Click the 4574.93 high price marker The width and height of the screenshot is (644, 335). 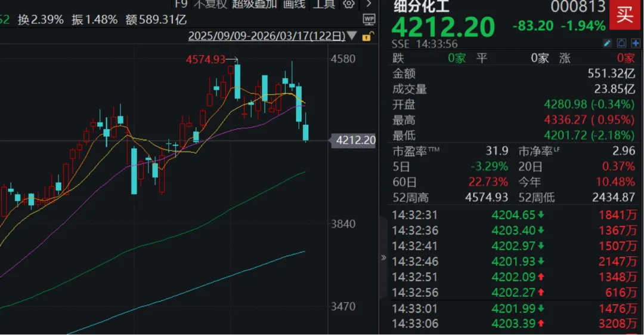point(205,60)
